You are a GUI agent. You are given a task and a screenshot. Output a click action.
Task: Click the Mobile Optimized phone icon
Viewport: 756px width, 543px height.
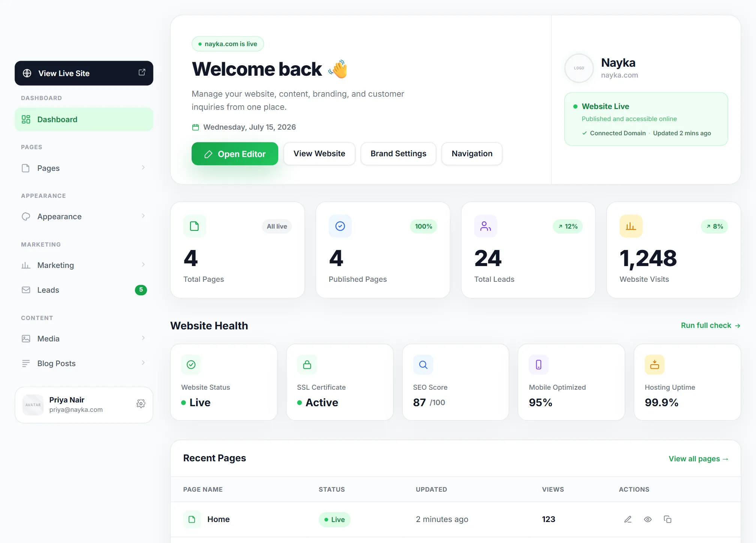(x=538, y=365)
